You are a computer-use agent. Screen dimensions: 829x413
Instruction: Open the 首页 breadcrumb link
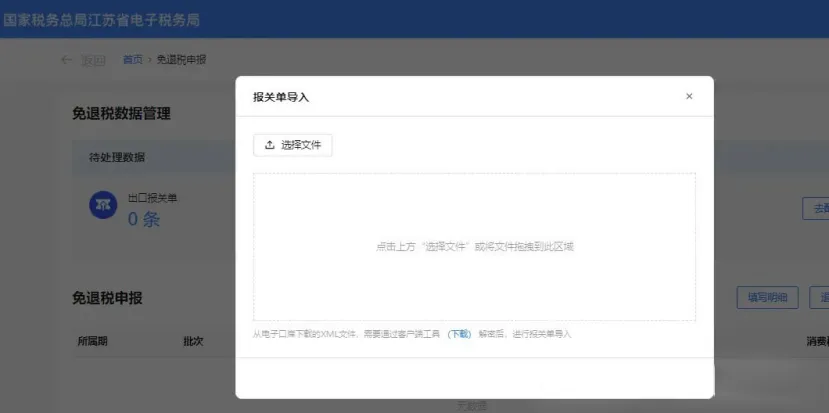(x=133, y=60)
